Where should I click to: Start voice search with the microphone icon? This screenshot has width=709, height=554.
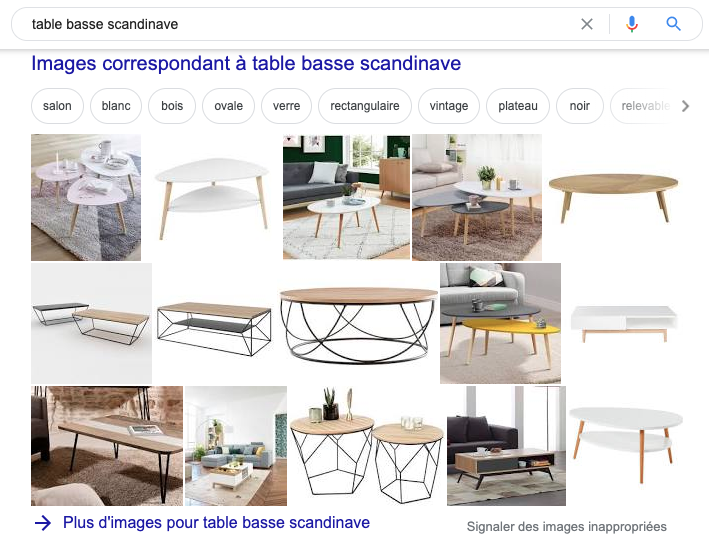click(x=632, y=24)
